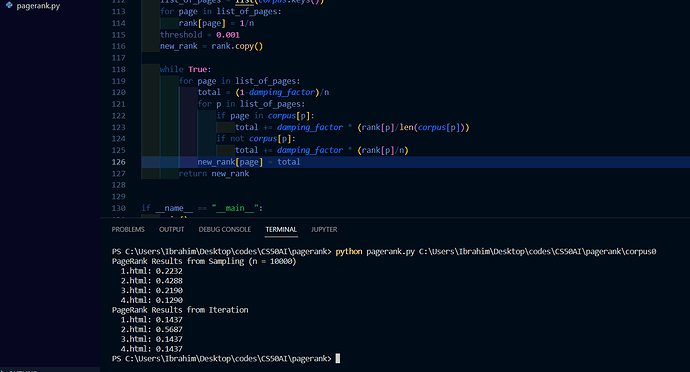This screenshot has height=372, width=690.
Task: Open the DEBUG CONSOLE tab
Action: pos(224,229)
